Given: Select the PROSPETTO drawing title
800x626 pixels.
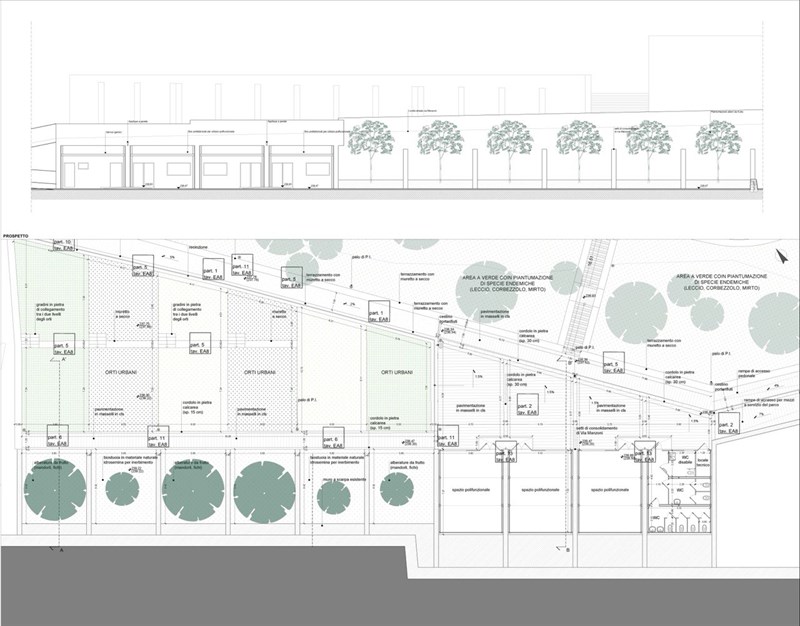Looking at the screenshot, I should tap(16, 236).
